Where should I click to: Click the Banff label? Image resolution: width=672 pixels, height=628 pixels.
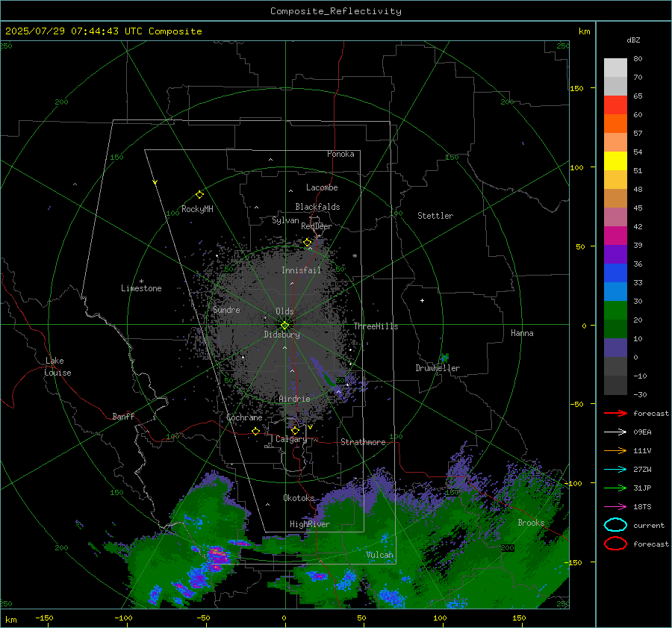pyautogui.click(x=123, y=416)
